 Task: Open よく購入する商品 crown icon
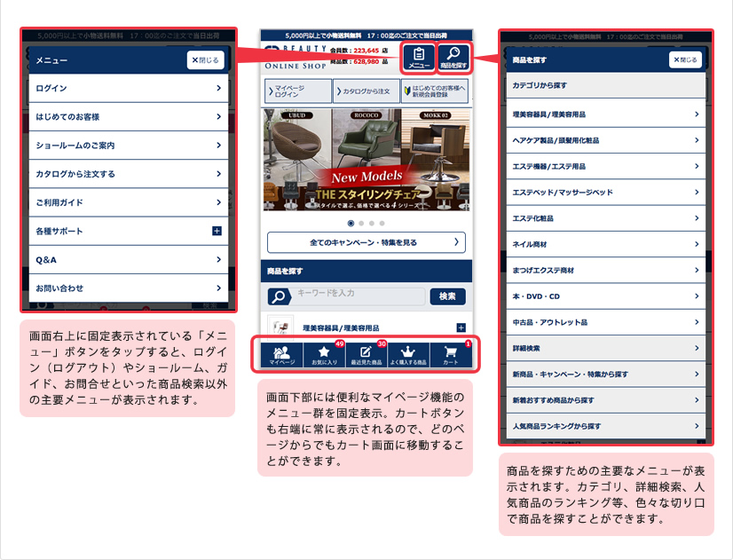coord(408,355)
